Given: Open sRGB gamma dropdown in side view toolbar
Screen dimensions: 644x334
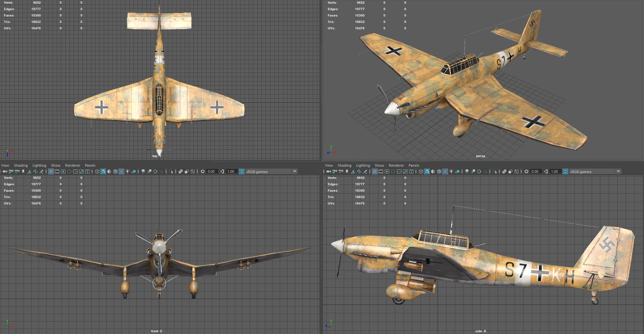Looking at the screenshot, I should click(595, 172).
